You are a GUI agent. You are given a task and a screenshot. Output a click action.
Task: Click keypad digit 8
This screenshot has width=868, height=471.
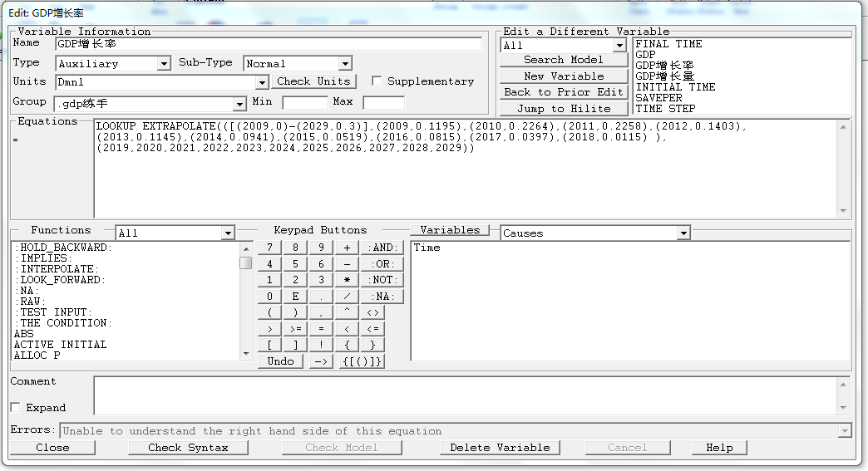tap(296, 248)
